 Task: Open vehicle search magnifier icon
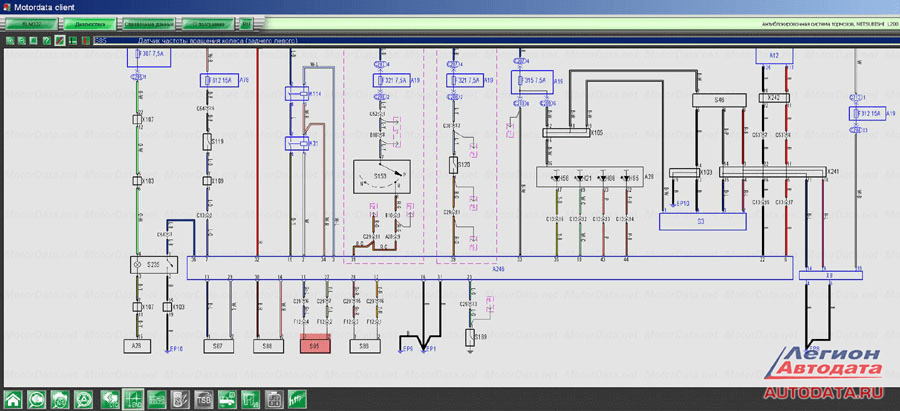37,399
